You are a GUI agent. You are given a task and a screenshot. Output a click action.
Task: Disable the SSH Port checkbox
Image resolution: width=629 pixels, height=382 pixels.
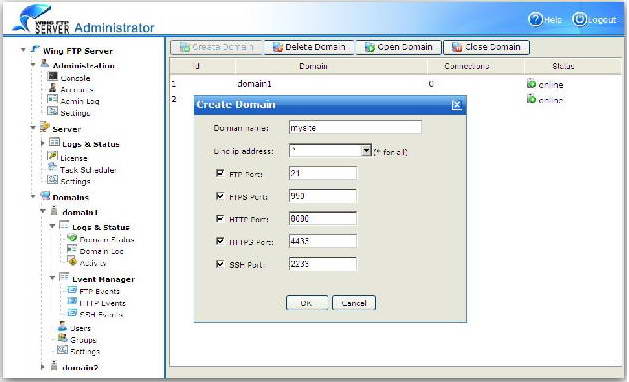point(220,264)
